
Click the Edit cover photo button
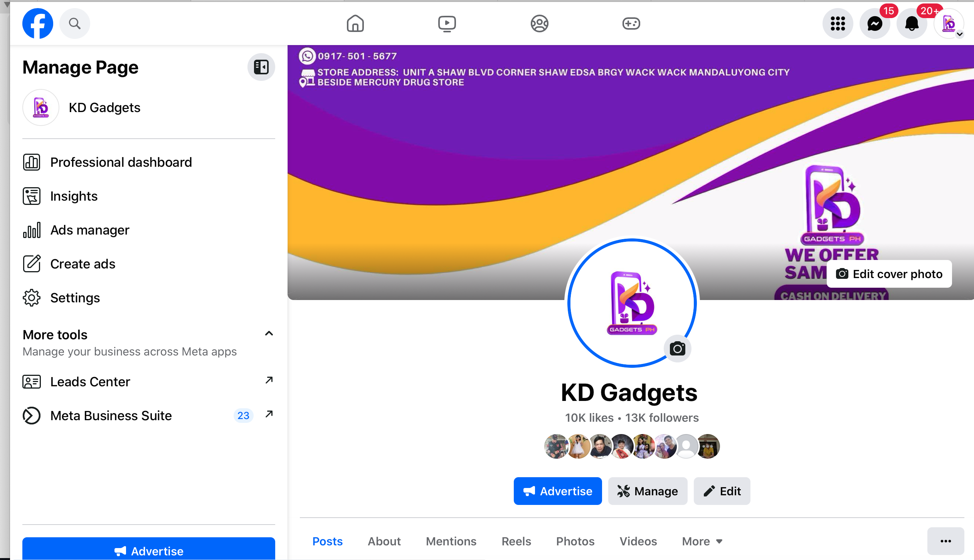pyautogui.click(x=889, y=274)
